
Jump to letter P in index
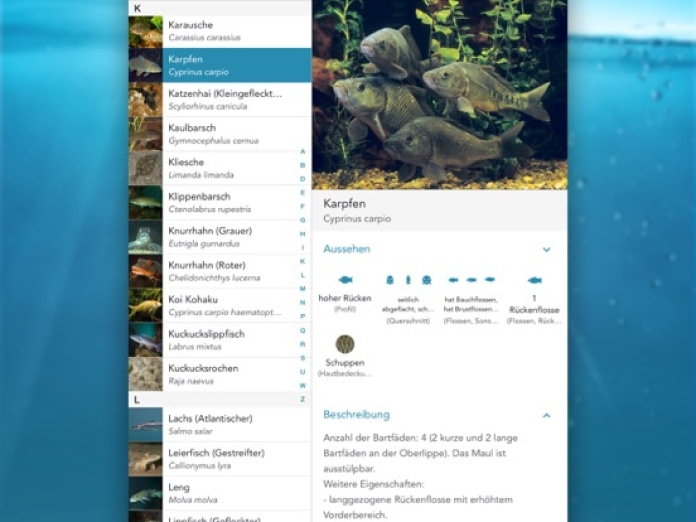pos(303,316)
